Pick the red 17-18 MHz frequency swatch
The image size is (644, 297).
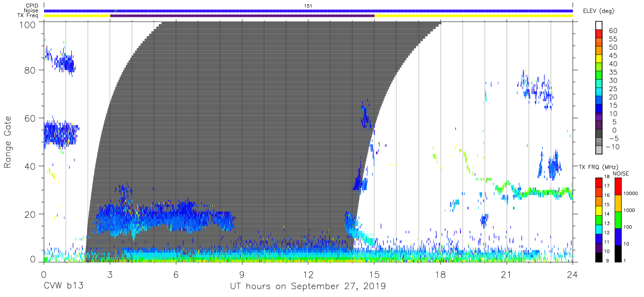tap(599, 182)
